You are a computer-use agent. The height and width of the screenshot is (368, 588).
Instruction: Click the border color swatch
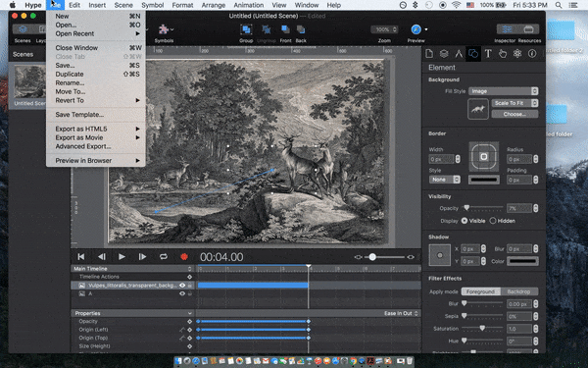[484, 180]
